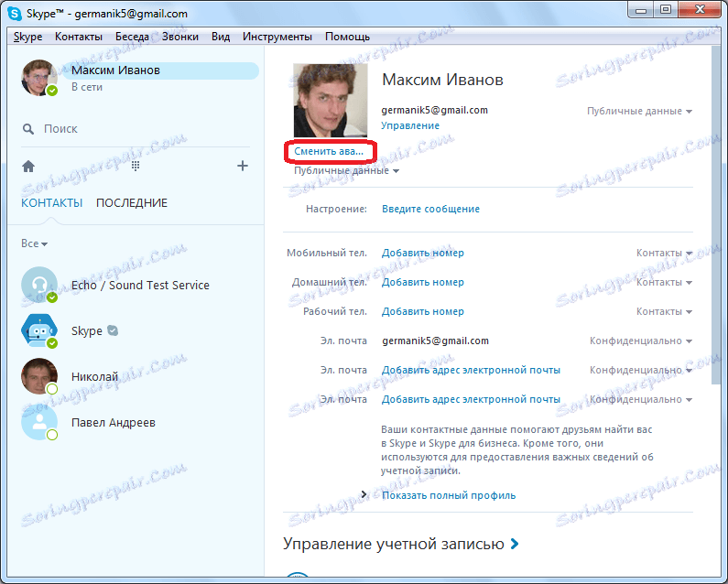Click germanik5@gmail.com in Эл. почта row

435,341
